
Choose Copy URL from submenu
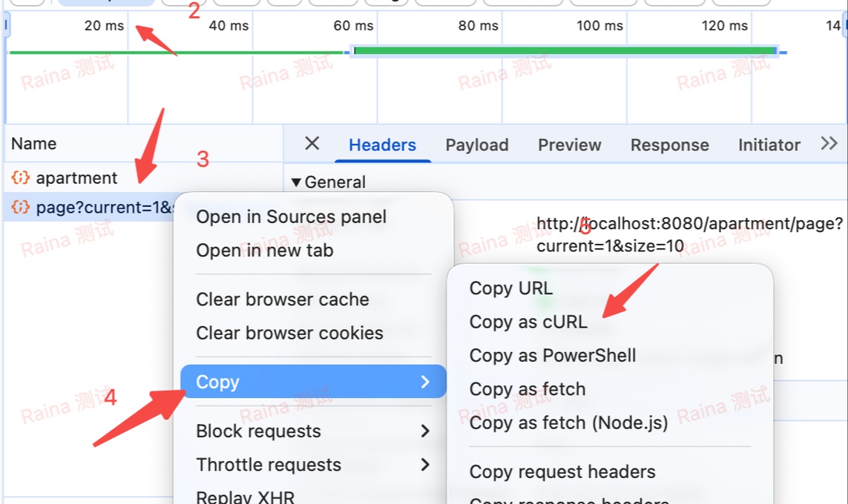tap(511, 288)
